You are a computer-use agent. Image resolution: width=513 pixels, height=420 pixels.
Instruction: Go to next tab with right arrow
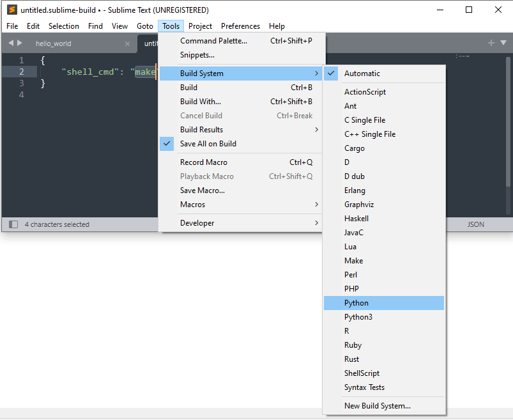(x=20, y=43)
